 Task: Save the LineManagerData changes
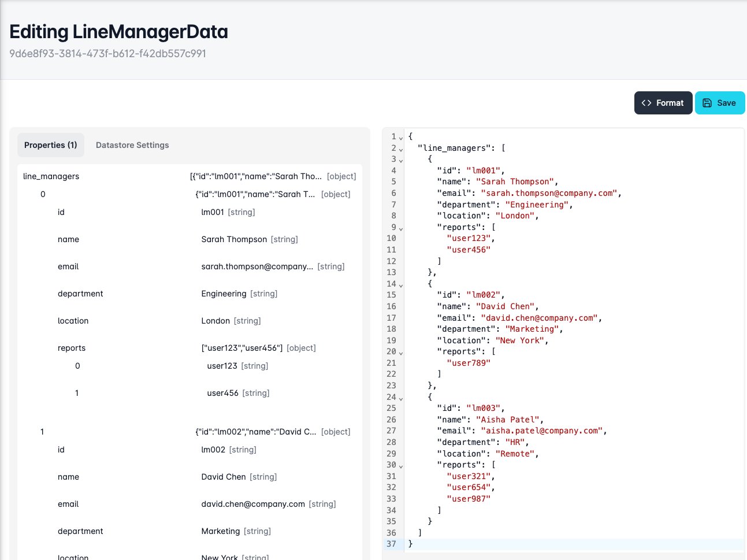719,103
